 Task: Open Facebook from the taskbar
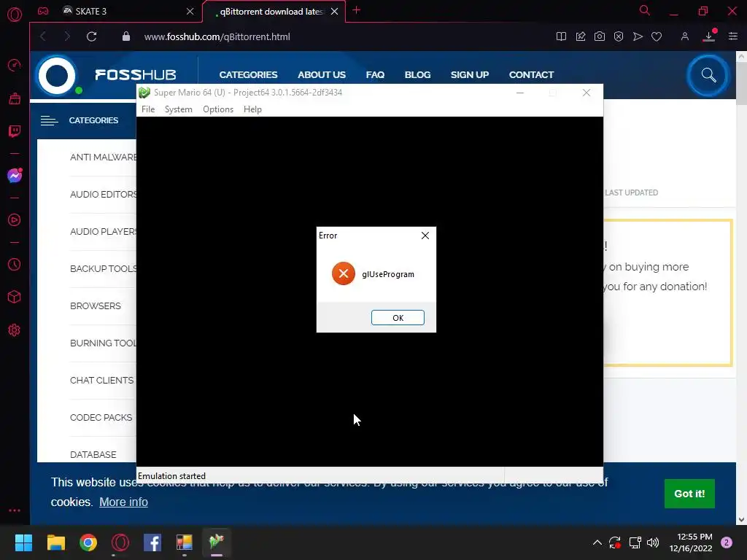152,542
